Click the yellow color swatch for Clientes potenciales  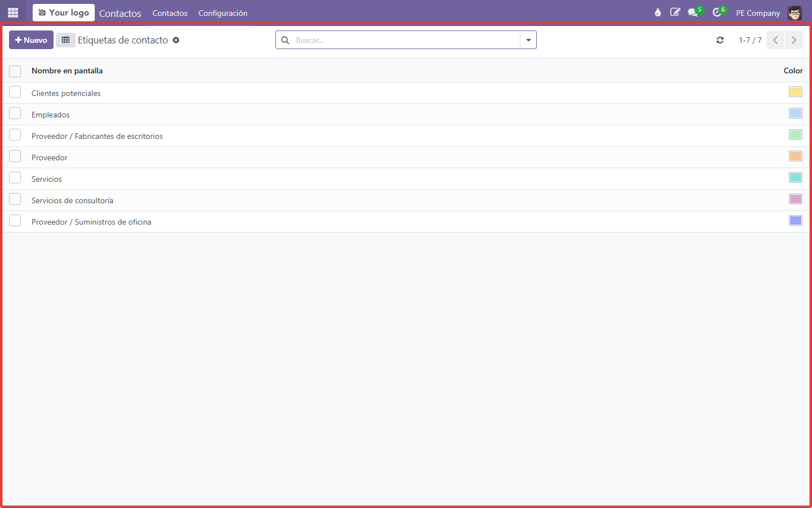tap(796, 92)
